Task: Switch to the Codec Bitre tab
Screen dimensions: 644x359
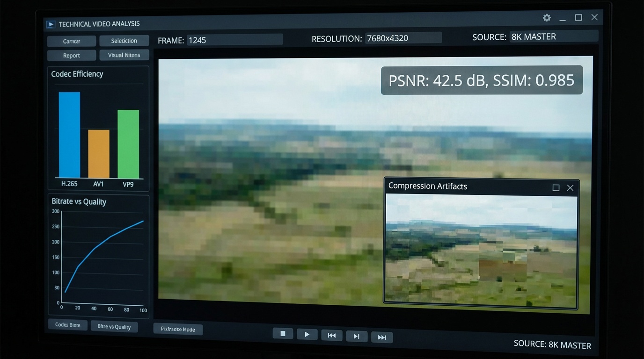Action: click(x=67, y=324)
